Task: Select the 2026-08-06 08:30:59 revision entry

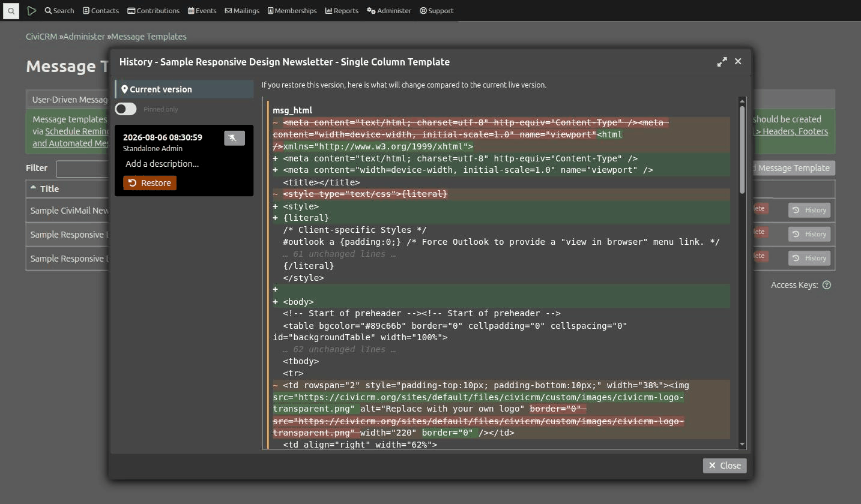Action: [184, 160]
